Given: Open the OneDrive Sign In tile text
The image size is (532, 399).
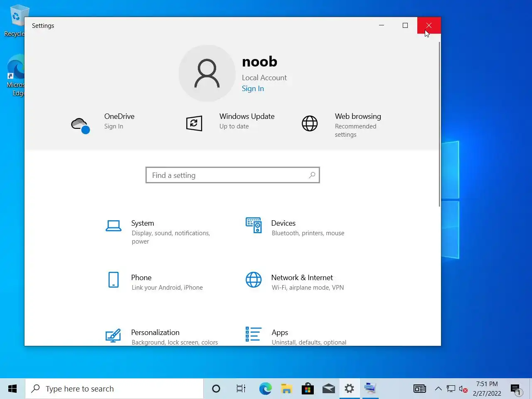Looking at the screenshot, I should (113, 126).
